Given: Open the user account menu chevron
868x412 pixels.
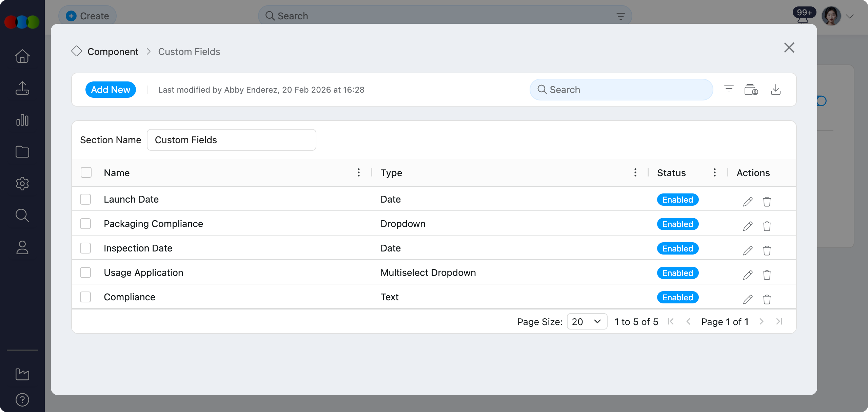Looking at the screenshot, I should (x=850, y=16).
